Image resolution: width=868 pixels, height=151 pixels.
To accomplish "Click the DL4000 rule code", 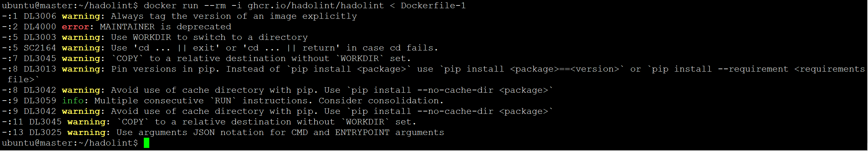I will click(x=40, y=27).
